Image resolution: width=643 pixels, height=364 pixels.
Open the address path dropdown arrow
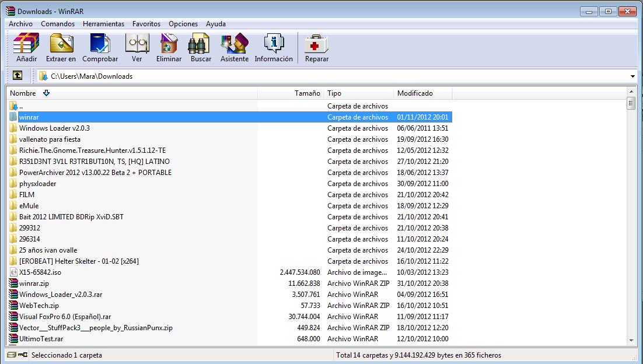click(632, 76)
